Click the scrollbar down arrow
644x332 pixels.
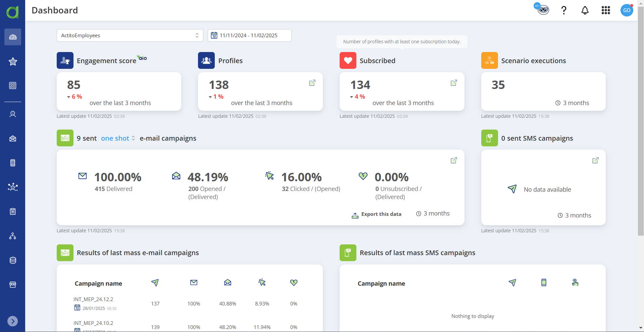(x=641, y=328)
